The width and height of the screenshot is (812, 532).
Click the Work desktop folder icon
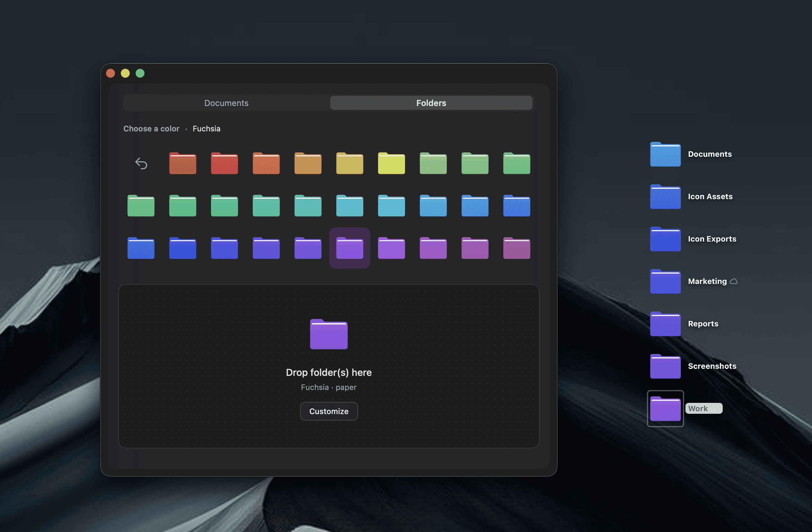click(x=665, y=408)
